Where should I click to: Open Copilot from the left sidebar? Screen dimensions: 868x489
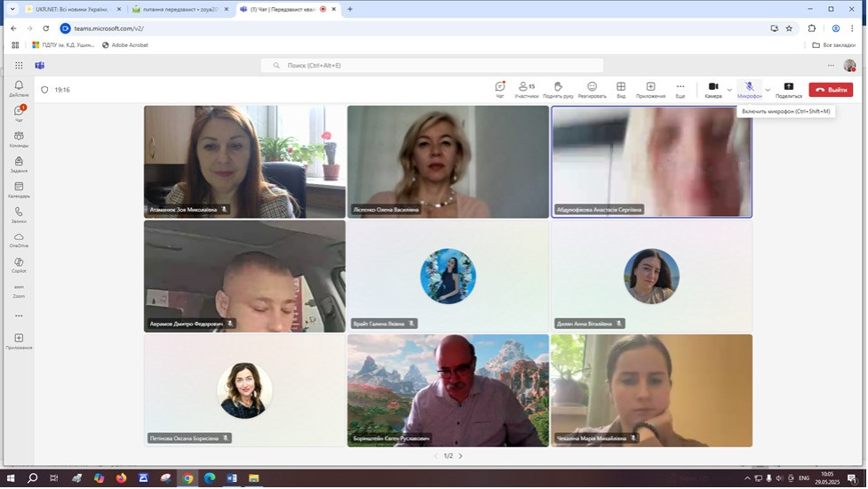19,265
